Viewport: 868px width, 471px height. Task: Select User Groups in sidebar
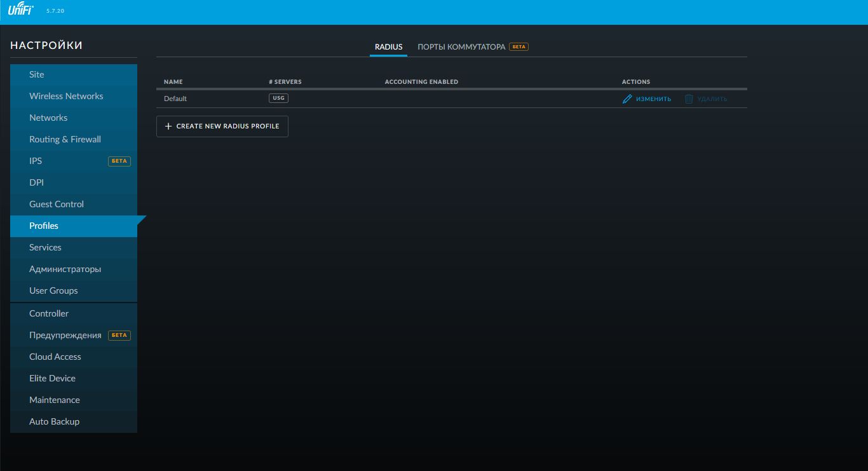pos(53,290)
